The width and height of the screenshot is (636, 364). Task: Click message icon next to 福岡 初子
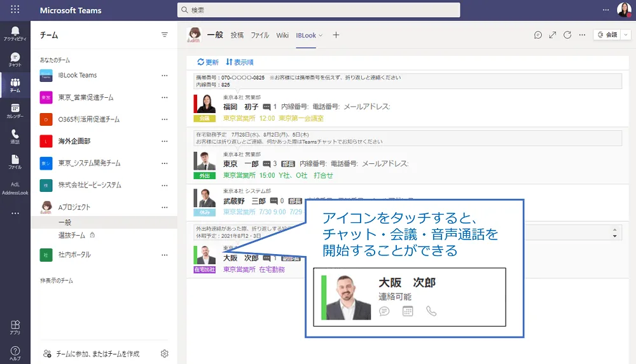[x=266, y=107]
